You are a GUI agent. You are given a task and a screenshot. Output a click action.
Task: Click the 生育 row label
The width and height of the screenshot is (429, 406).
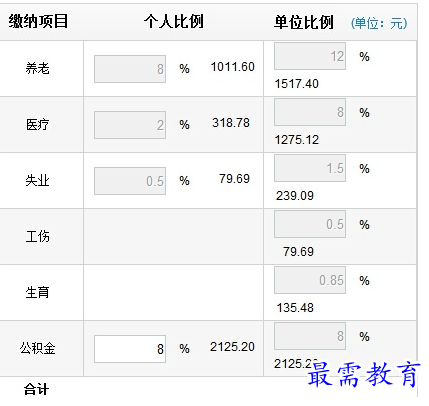tap(38, 293)
